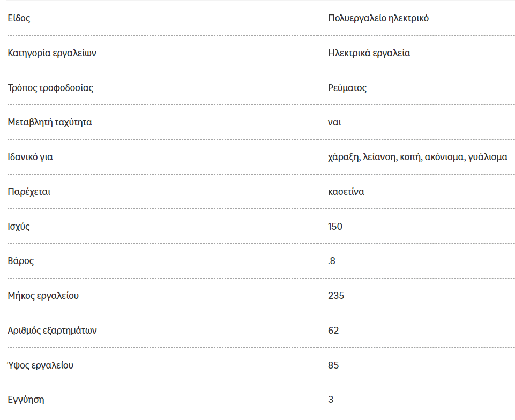Click the Ισχύς value 150
The image size is (515, 420).
point(335,227)
